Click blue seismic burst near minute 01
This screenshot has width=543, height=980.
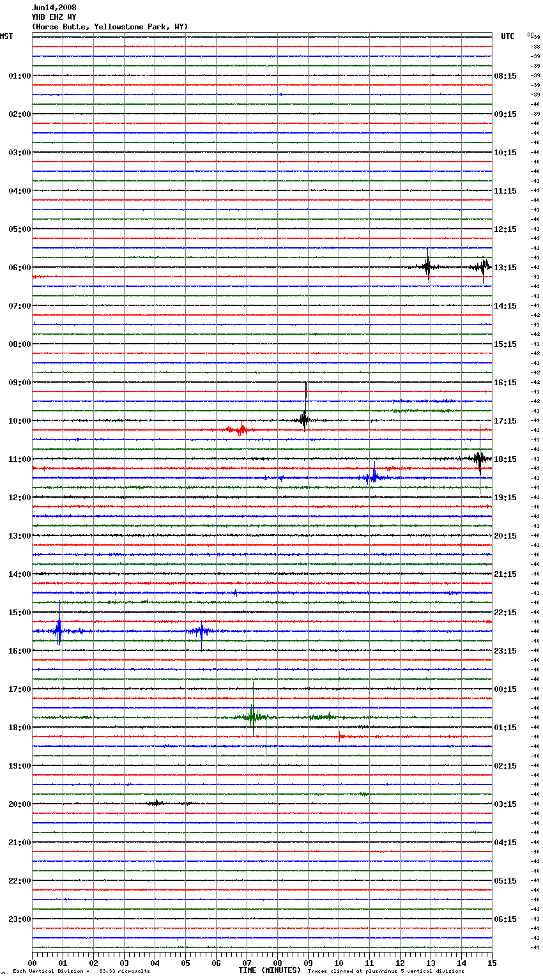59,631
